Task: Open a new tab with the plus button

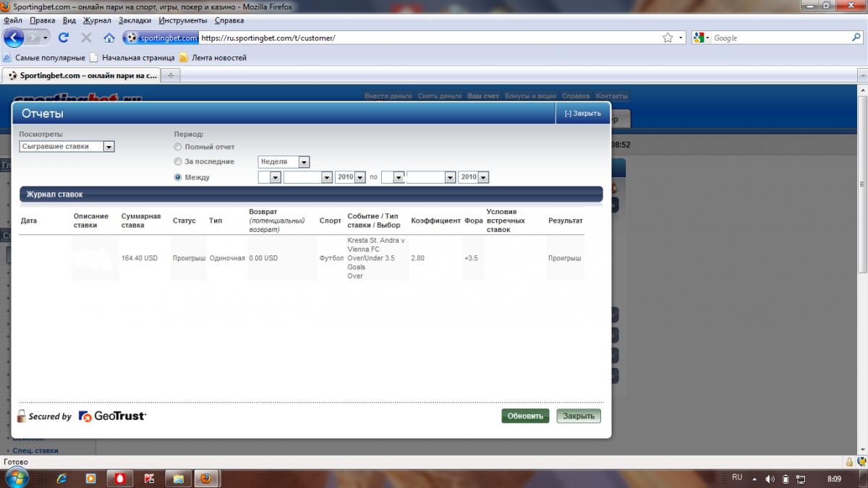Action: 170,74
